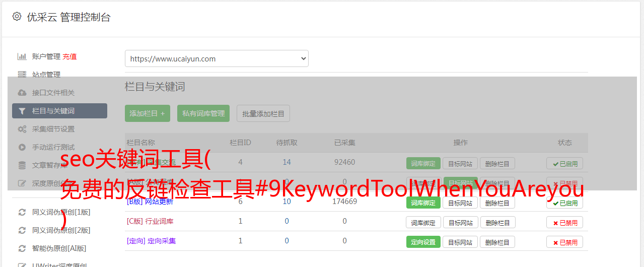Click the filter funnel icon for 栏目与关键词
The height and width of the screenshot is (267, 644).
tap(22, 111)
